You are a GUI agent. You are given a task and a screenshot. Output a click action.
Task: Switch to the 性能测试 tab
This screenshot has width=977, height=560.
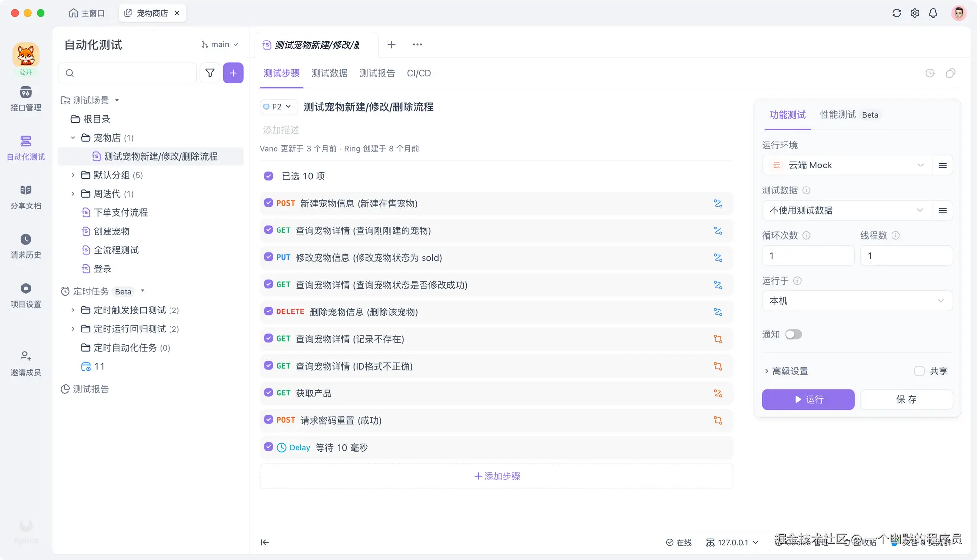coord(837,115)
